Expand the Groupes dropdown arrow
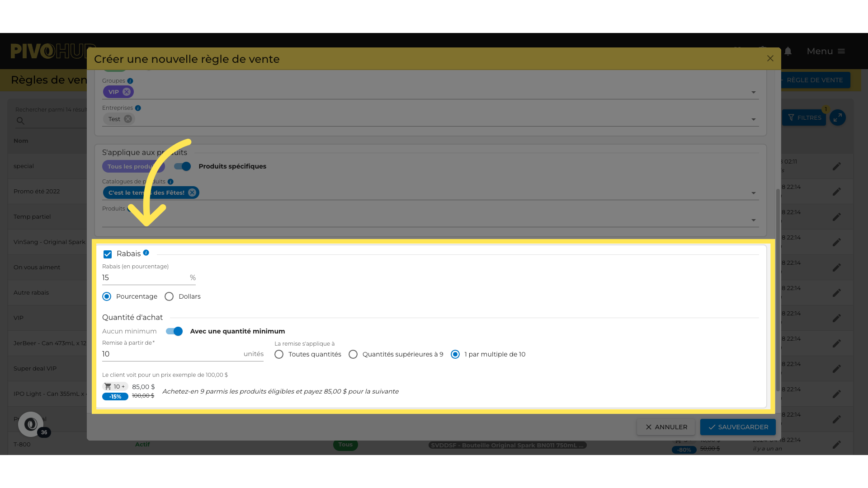This screenshot has height=488, width=868. pyautogui.click(x=753, y=92)
